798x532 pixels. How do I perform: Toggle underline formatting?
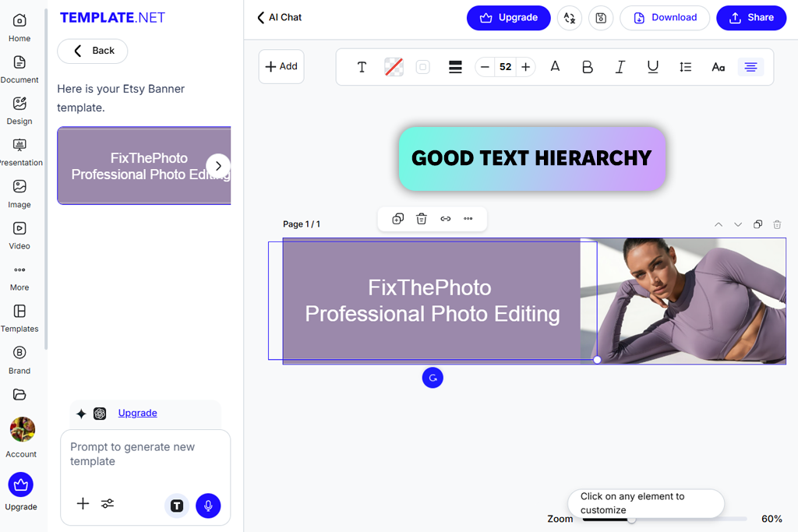652,67
